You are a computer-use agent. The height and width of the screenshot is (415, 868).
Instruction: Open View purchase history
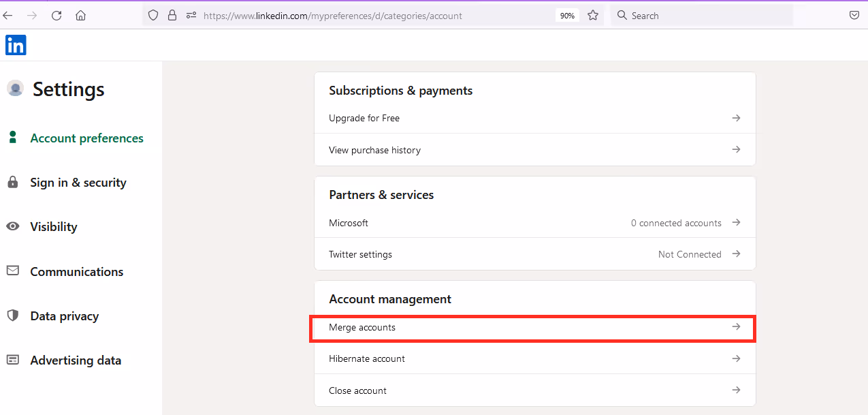(x=533, y=149)
